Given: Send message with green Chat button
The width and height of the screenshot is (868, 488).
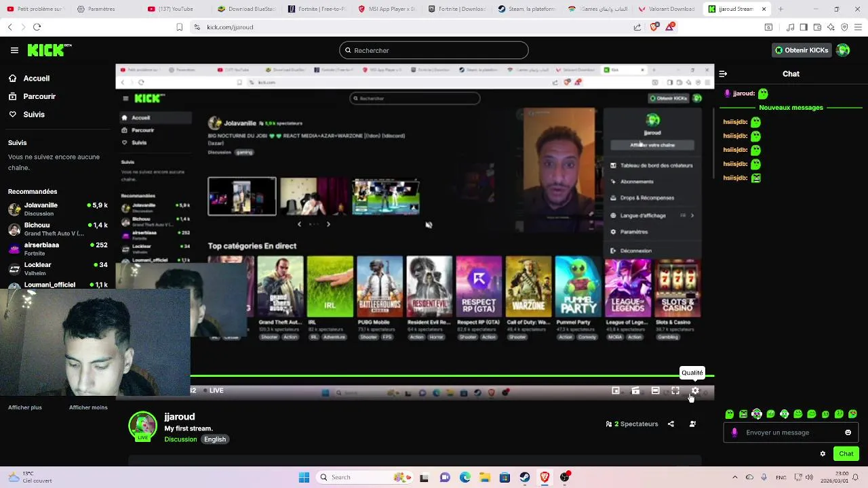Looking at the screenshot, I should (x=846, y=454).
